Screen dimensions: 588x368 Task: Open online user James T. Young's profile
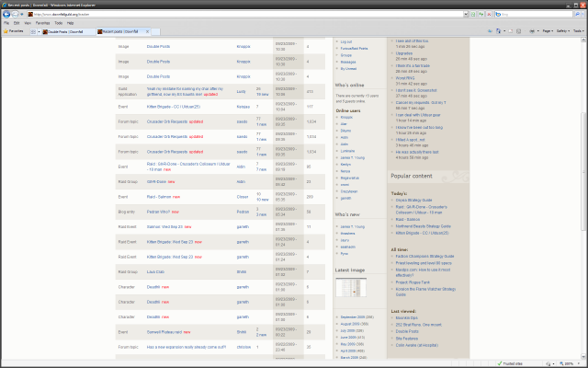[352, 157]
